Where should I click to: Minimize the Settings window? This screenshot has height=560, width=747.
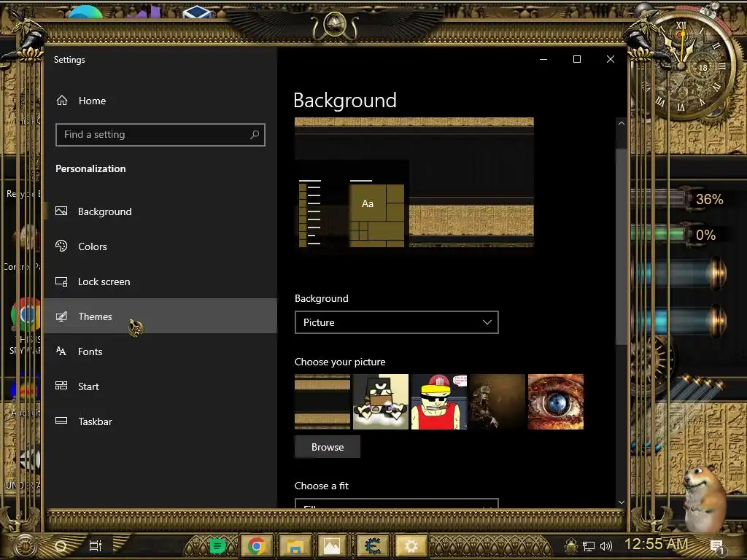coord(543,59)
